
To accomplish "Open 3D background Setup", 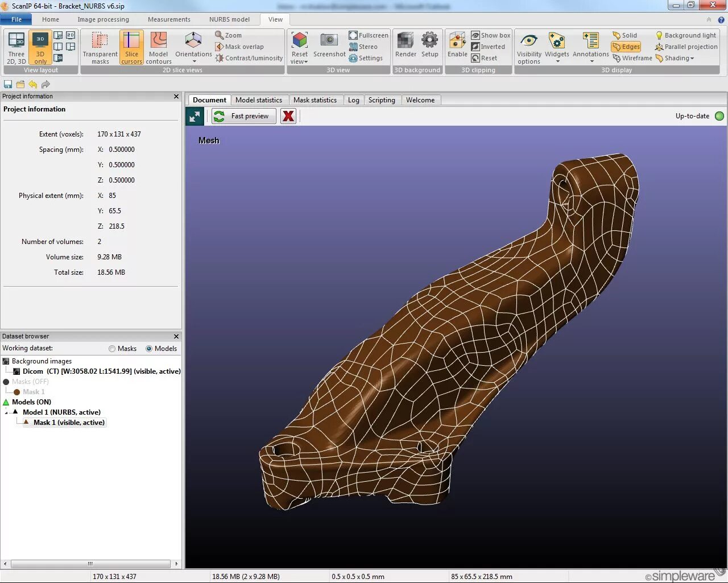I will 429,46.
